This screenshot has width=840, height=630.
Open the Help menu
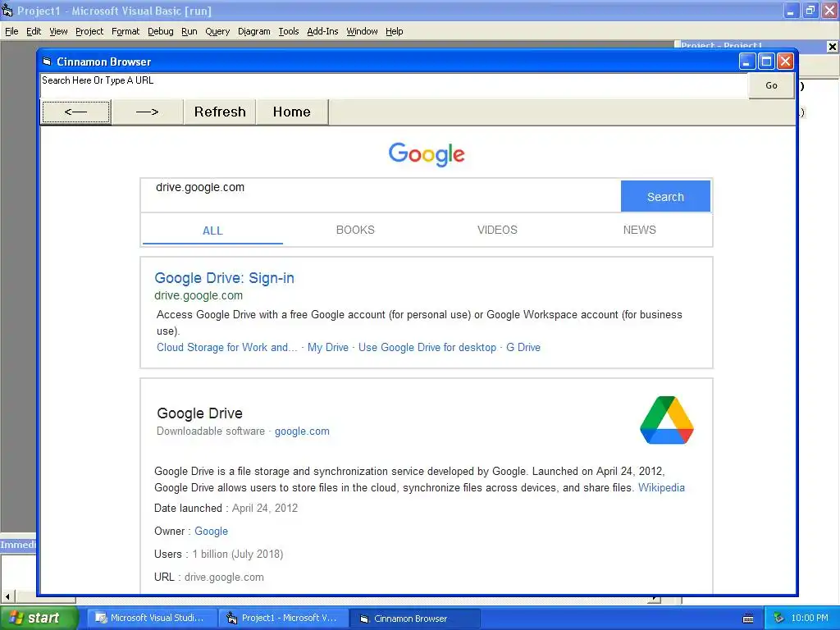point(395,32)
